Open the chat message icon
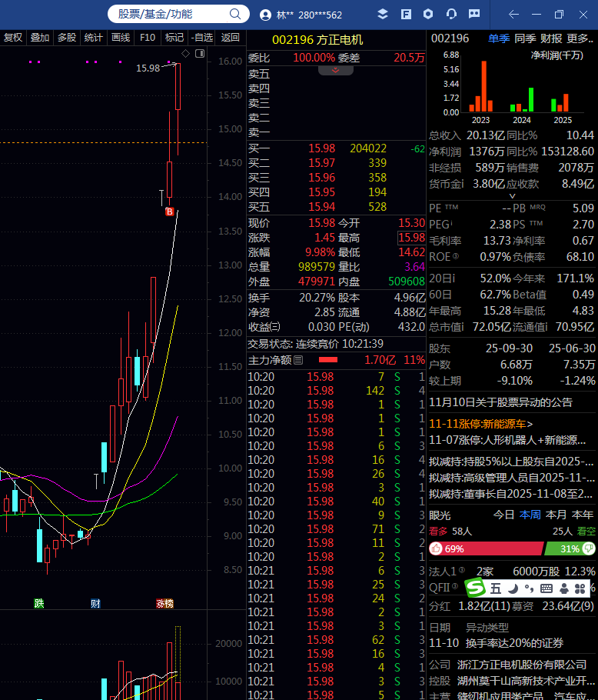Viewport: 598px width, 700px height. (x=474, y=14)
